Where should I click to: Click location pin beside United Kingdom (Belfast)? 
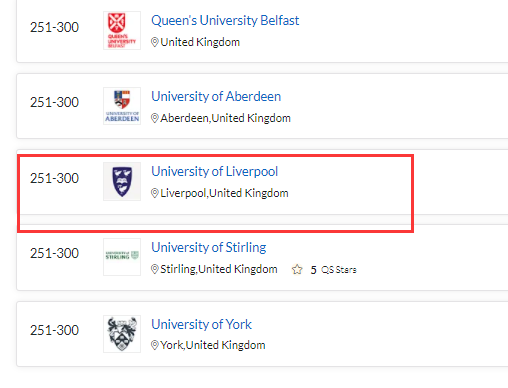(155, 42)
